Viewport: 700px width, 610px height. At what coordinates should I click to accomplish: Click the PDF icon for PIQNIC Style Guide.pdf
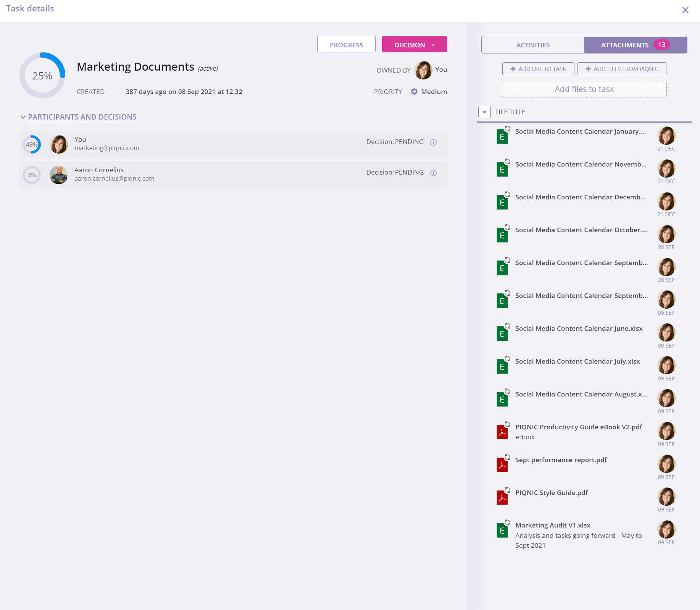click(x=502, y=498)
